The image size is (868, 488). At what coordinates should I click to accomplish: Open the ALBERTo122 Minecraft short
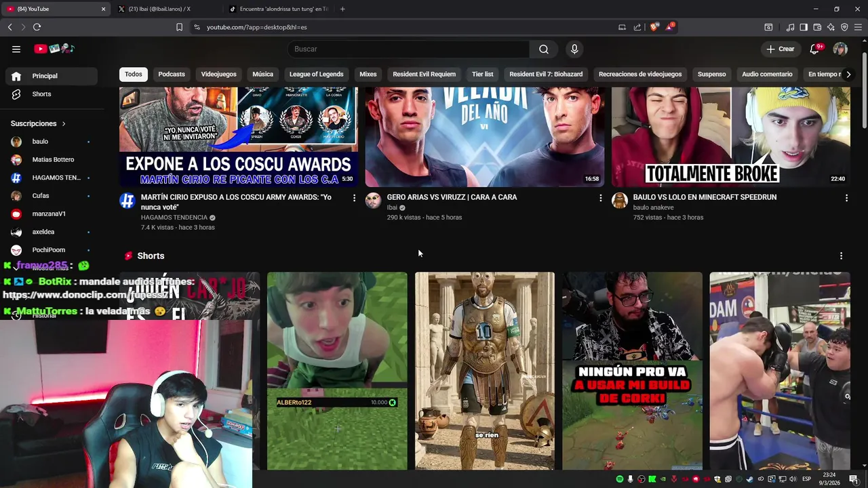click(x=337, y=371)
